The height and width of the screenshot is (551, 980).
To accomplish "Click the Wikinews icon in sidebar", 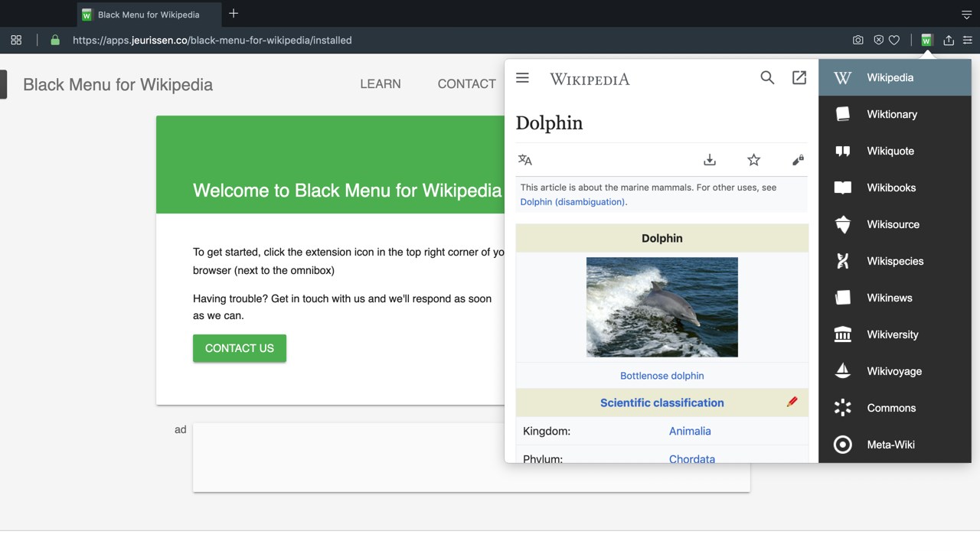I will point(843,298).
